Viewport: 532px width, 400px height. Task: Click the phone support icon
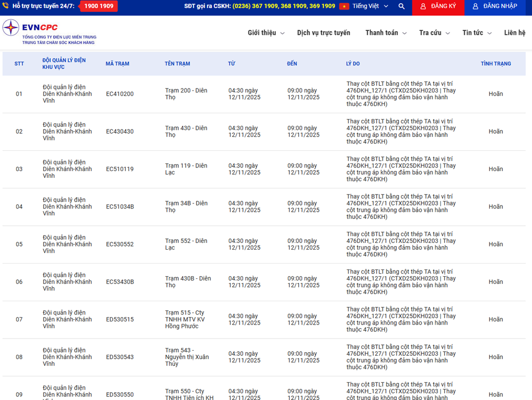[x=6, y=6]
